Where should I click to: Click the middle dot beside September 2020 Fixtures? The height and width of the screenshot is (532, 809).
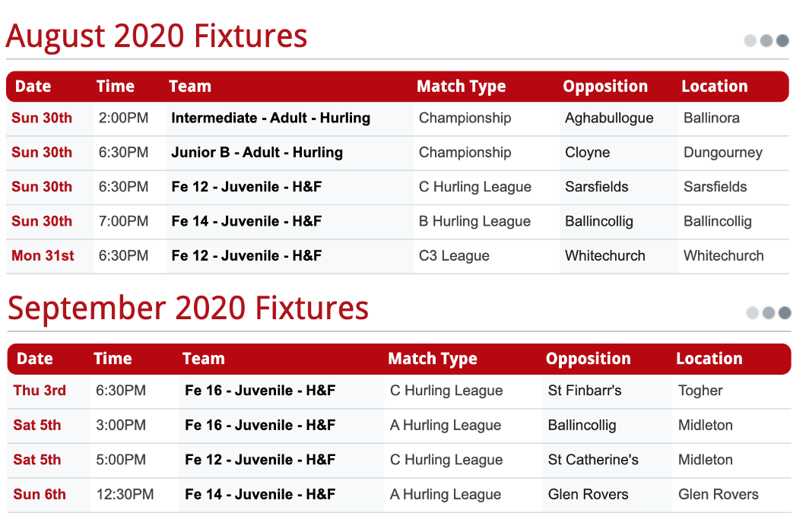click(769, 313)
